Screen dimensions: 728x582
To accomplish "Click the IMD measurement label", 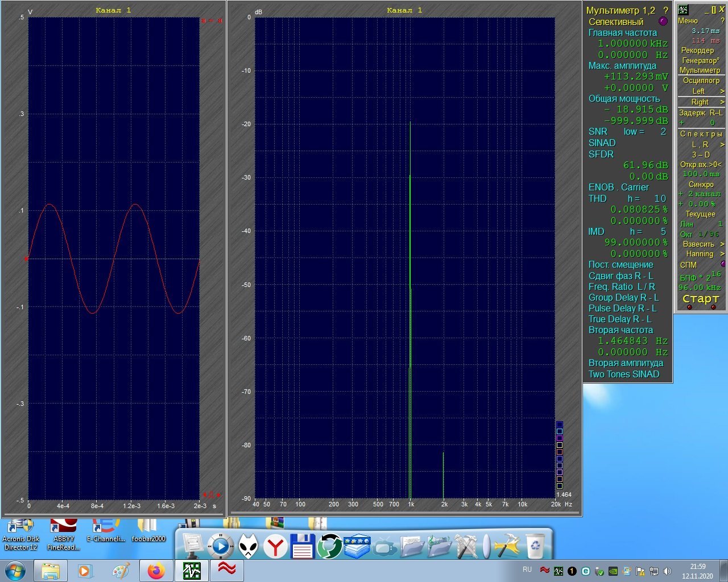I will pyautogui.click(x=596, y=232).
